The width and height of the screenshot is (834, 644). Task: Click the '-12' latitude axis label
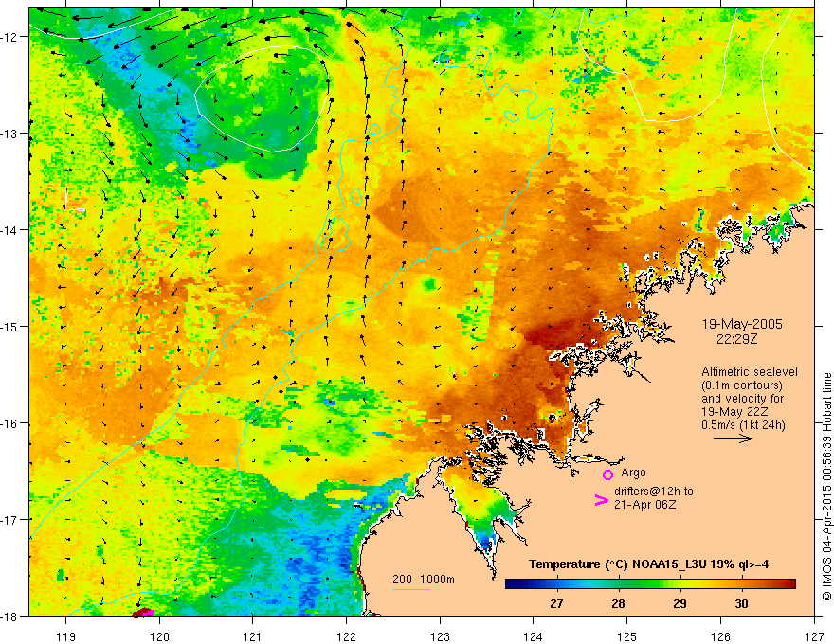pyautogui.click(x=10, y=37)
